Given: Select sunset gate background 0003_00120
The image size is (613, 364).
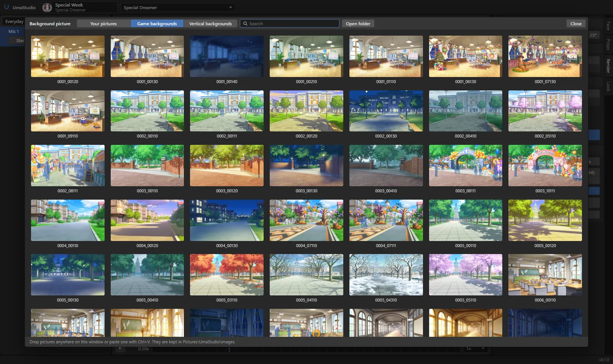Looking at the screenshot, I should click(x=227, y=166).
